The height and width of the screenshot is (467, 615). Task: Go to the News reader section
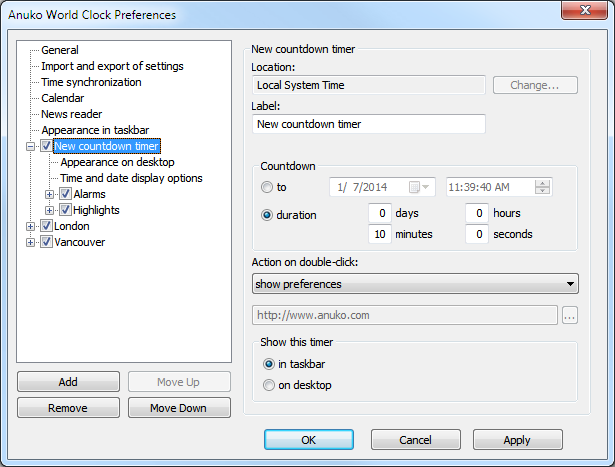point(71,114)
